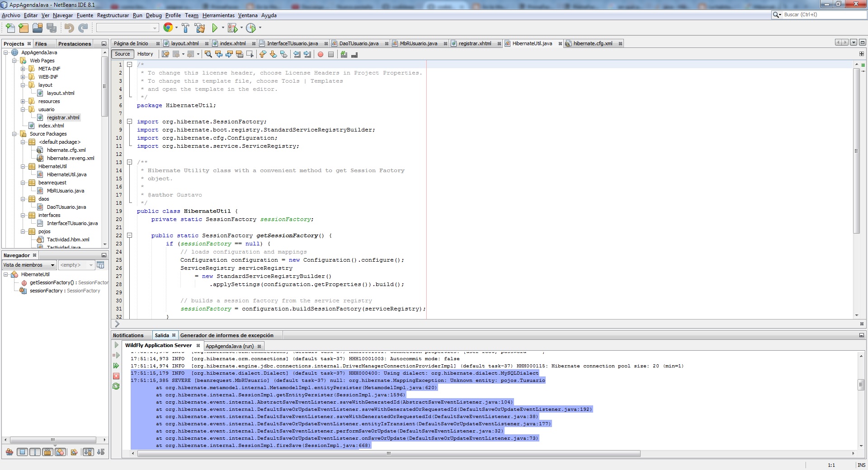
Task: Open Vista de miembros dropdown
Action: 29,265
